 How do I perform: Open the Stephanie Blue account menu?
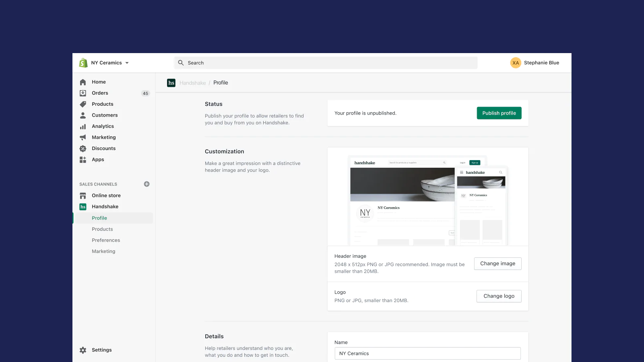[x=535, y=62]
